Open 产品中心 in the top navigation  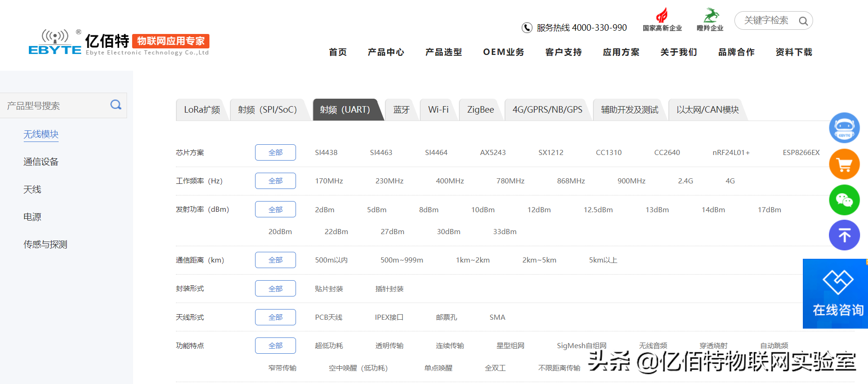pos(386,52)
